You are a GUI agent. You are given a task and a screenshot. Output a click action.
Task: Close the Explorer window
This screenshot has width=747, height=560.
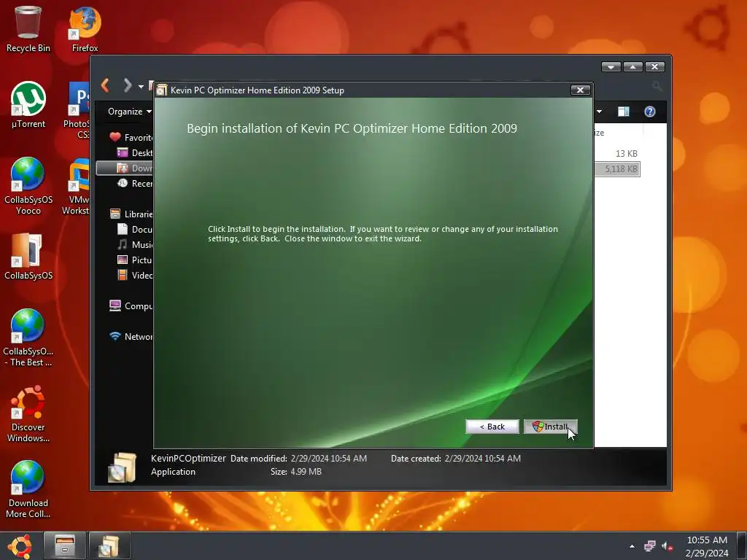[654, 66]
